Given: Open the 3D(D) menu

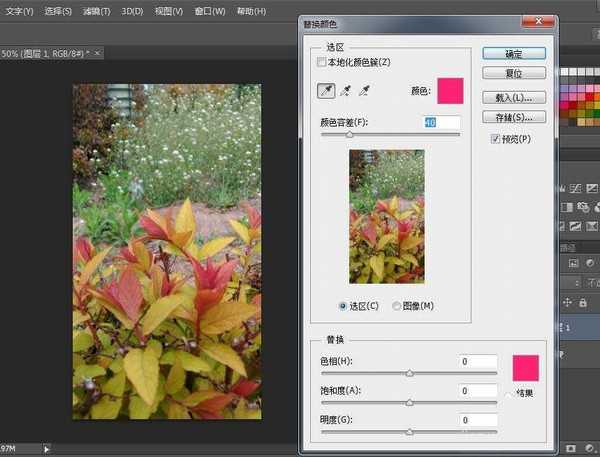Looking at the screenshot, I should 132,11.
